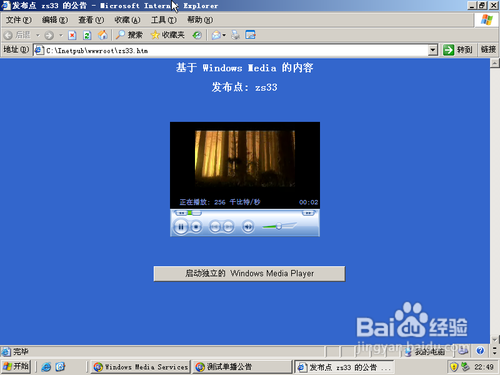500x375 pixels.
Task: Click the 转到 (Go) button
Action: point(458,50)
